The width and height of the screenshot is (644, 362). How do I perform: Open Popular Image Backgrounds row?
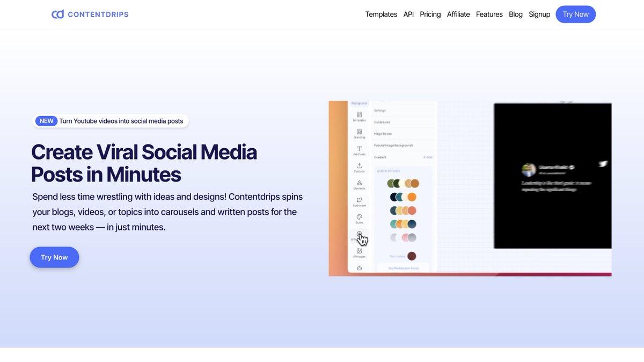point(404,146)
